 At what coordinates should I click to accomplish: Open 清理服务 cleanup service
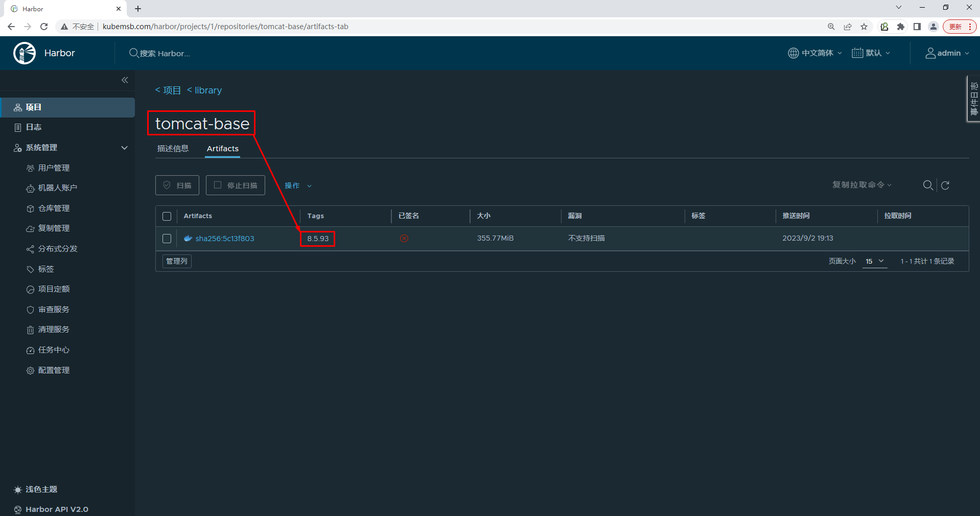[x=54, y=330]
